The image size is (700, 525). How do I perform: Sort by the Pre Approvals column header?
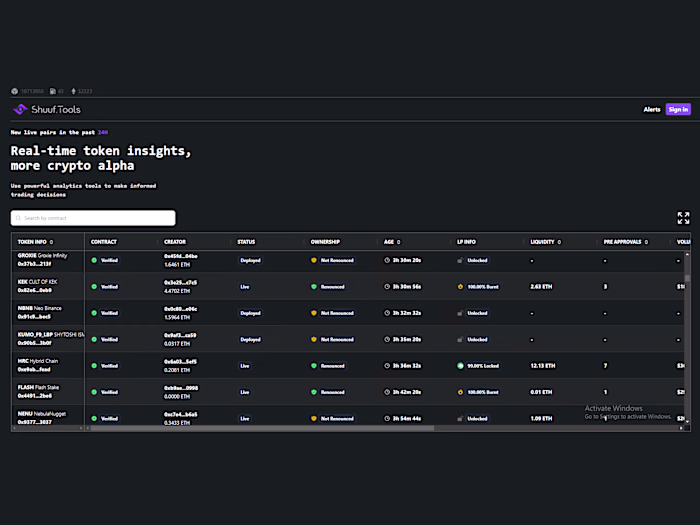click(x=624, y=242)
